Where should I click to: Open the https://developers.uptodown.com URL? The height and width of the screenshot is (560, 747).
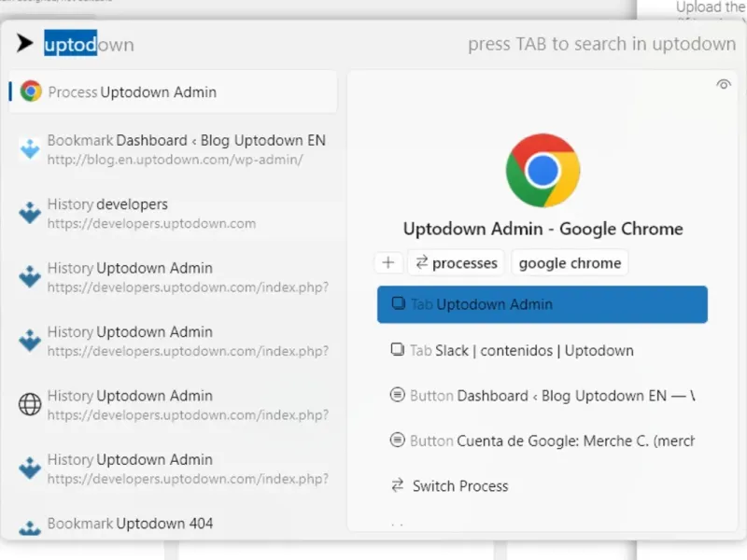[x=151, y=223]
